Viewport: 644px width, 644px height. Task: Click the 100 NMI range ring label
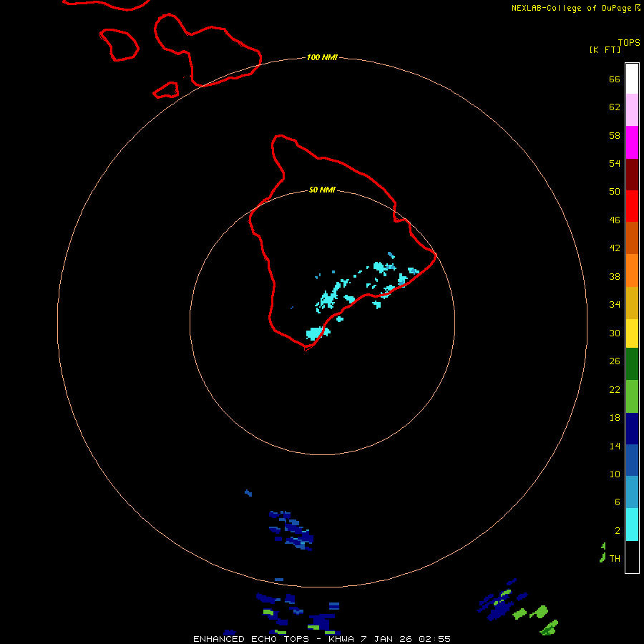tap(322, 57)
